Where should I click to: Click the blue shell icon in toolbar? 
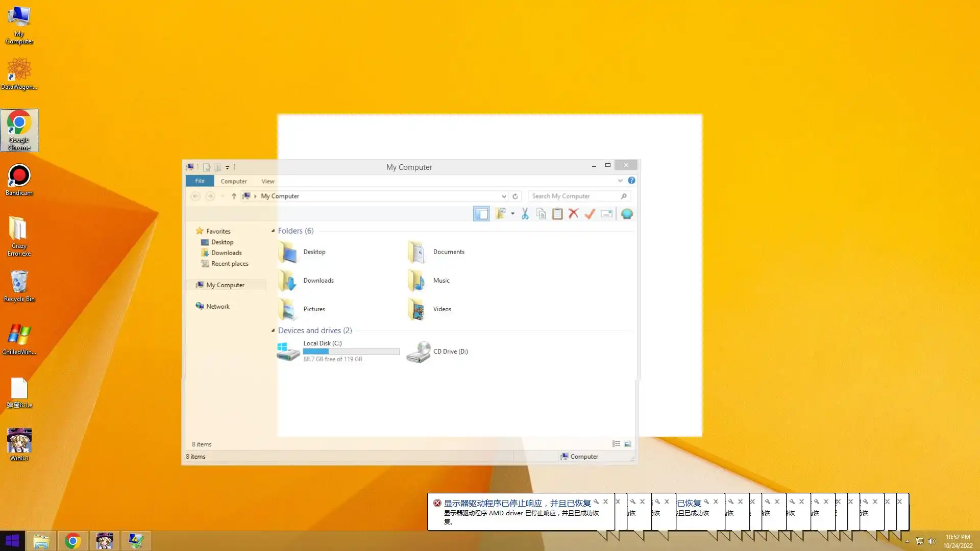627,214
